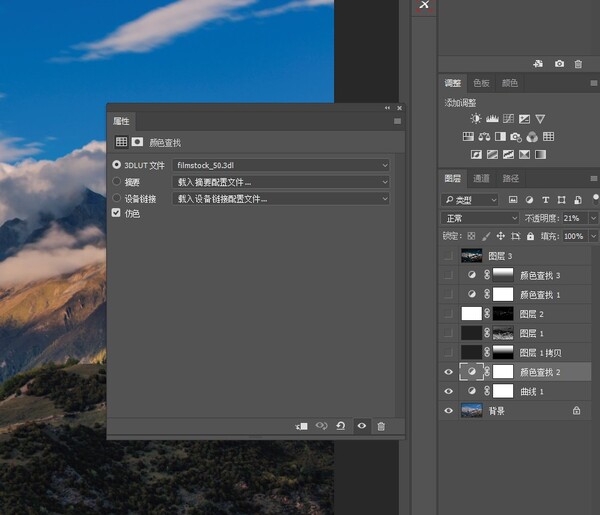Open the filmstock_50.3dl LUT dropdown
This screenshot has height=515, width=600.
(x=281, y=165)
